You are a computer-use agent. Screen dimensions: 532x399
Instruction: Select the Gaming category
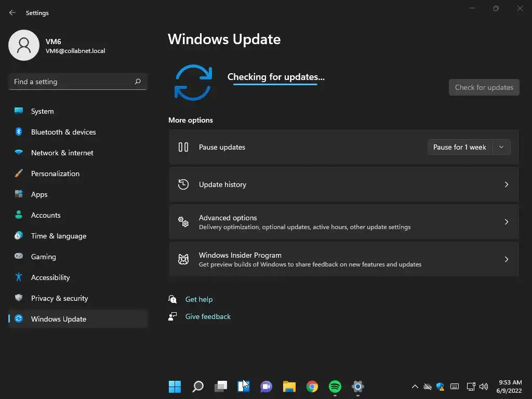point(78,257)
